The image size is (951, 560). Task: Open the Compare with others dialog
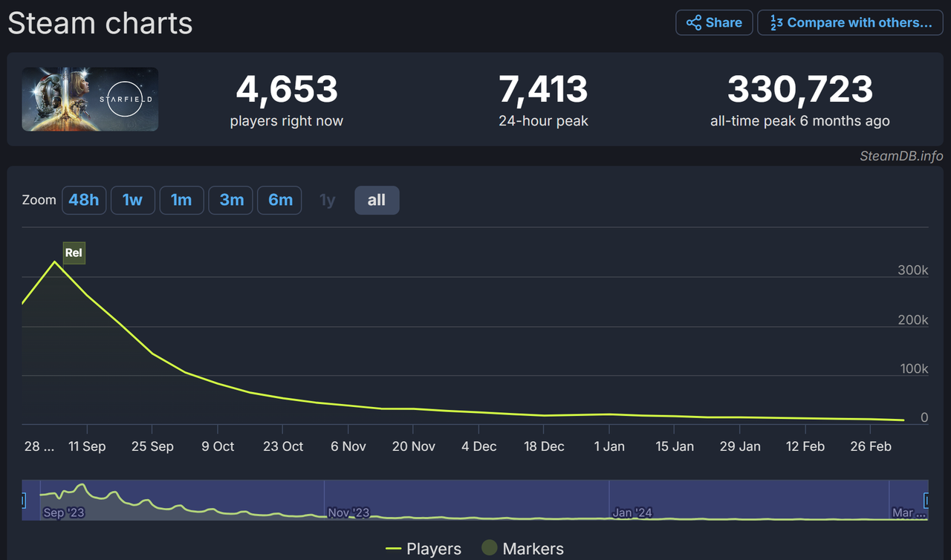click(x=850, y=22)
